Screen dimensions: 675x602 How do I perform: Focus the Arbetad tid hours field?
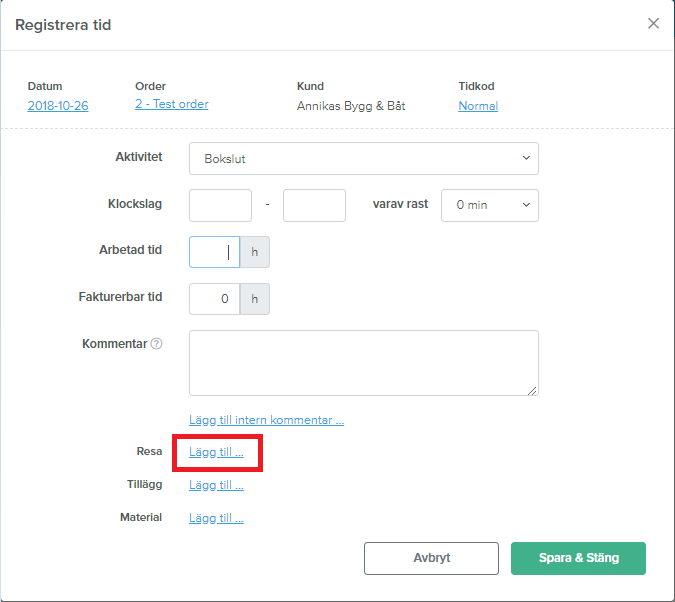214,252
